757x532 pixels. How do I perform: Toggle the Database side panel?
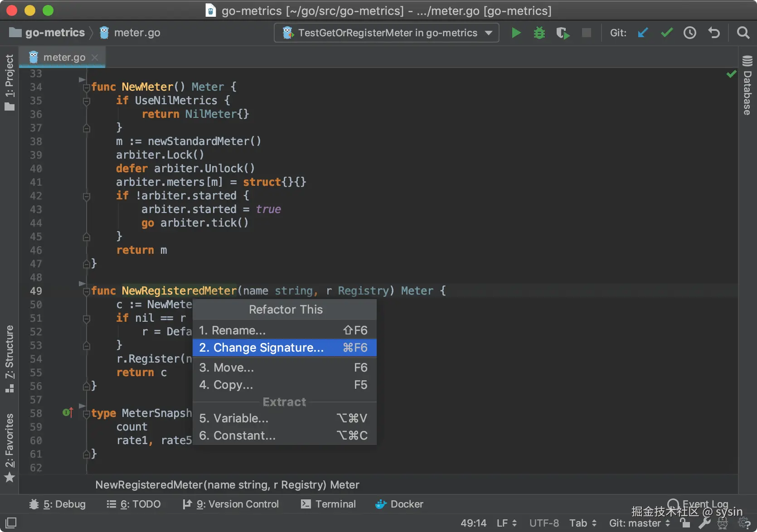point(747,85)
